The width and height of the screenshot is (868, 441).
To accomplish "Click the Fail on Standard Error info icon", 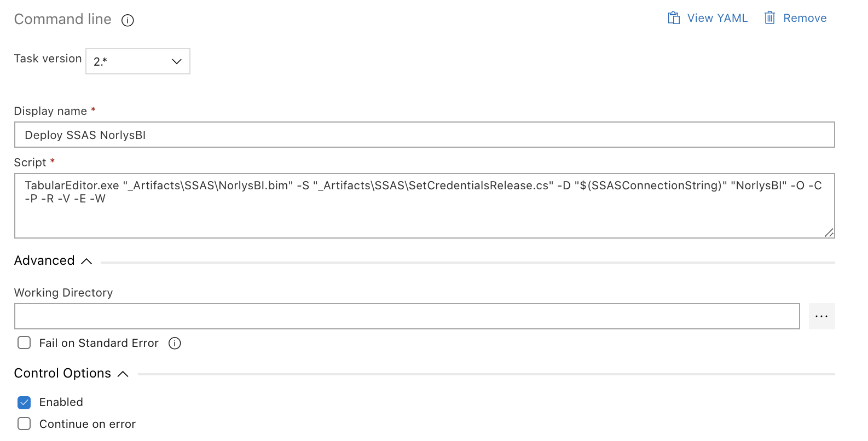I will pos(175,343).
